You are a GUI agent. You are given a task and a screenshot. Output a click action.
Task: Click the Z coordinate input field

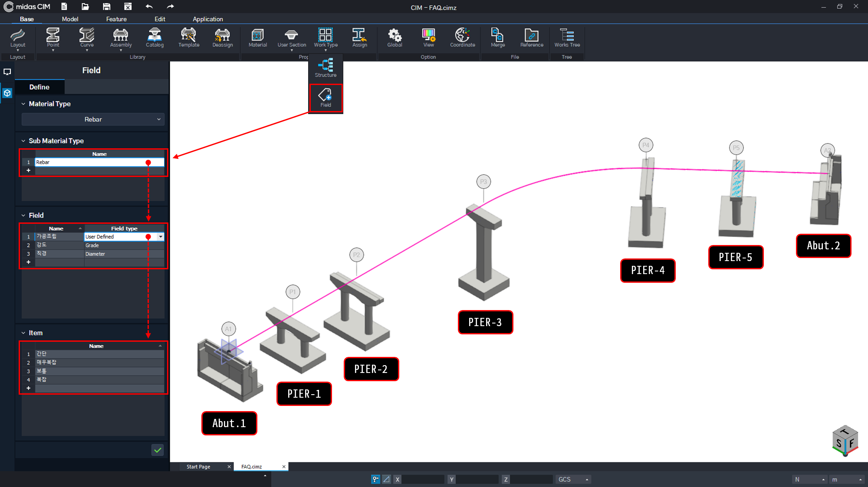tap(531, 479)
